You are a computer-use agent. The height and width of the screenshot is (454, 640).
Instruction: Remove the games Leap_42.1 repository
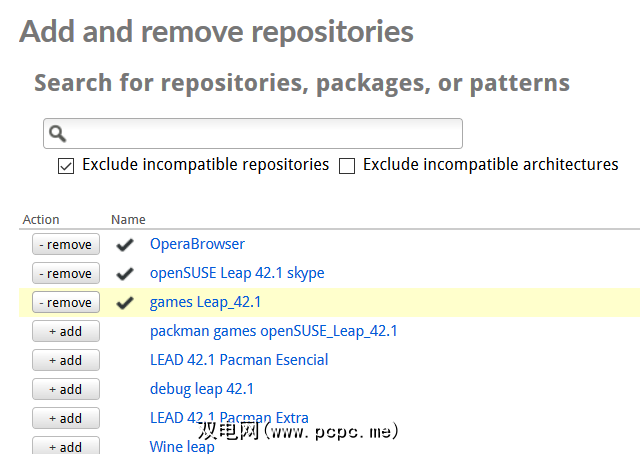pos(66,302)
